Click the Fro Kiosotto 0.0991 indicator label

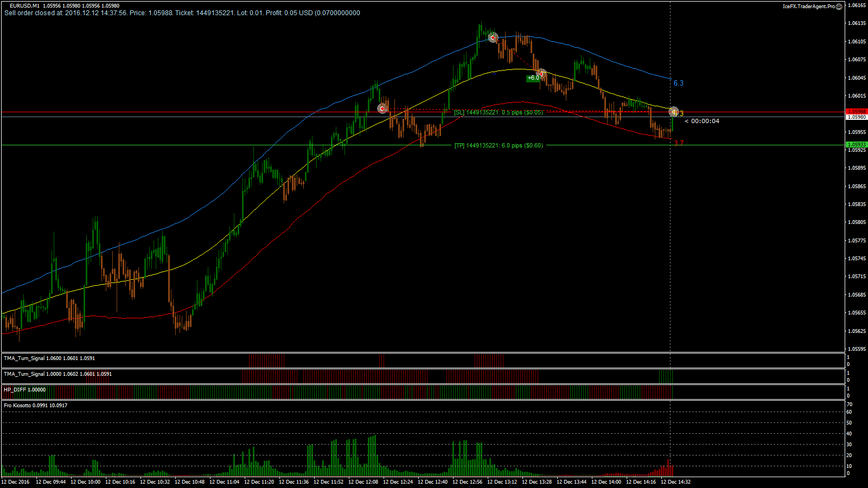pyautogui.click(x=36, y=406)
